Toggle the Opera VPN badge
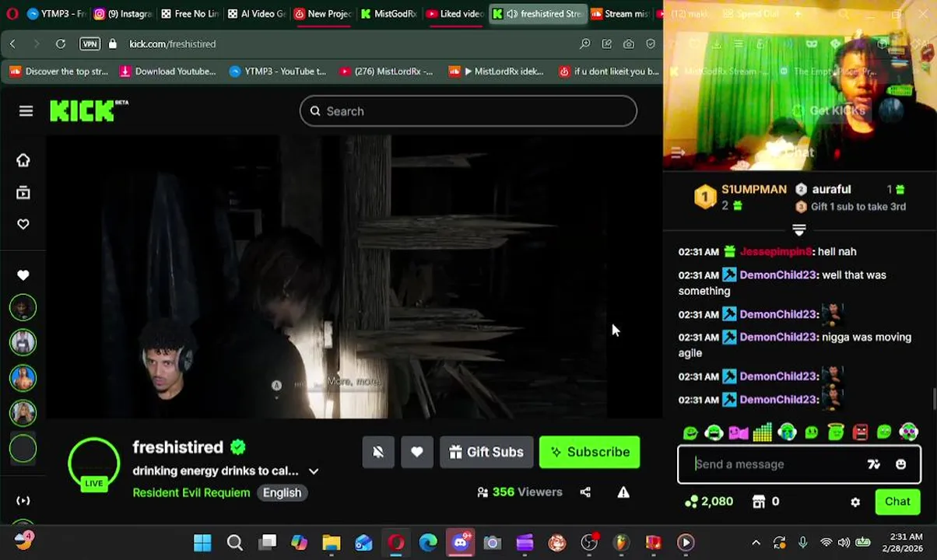The height and width of the screenshot is (560, 937). pyautogui.click(x=89, y=44)
